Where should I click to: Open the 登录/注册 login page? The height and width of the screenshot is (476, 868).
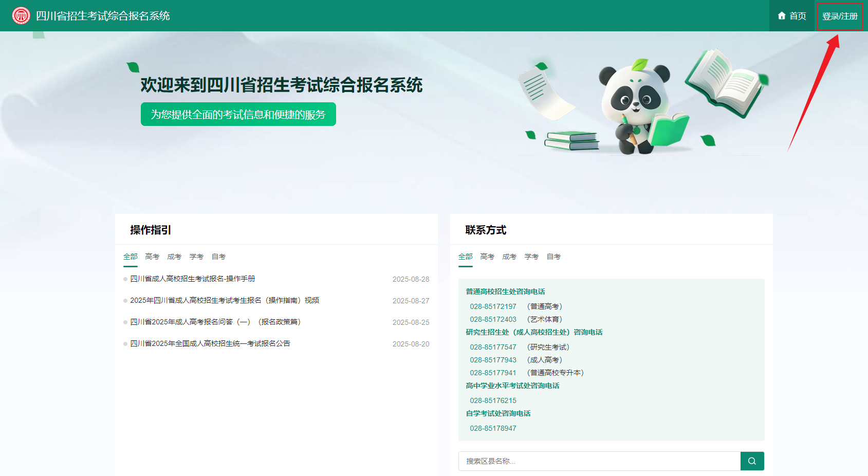pos(840,16)
